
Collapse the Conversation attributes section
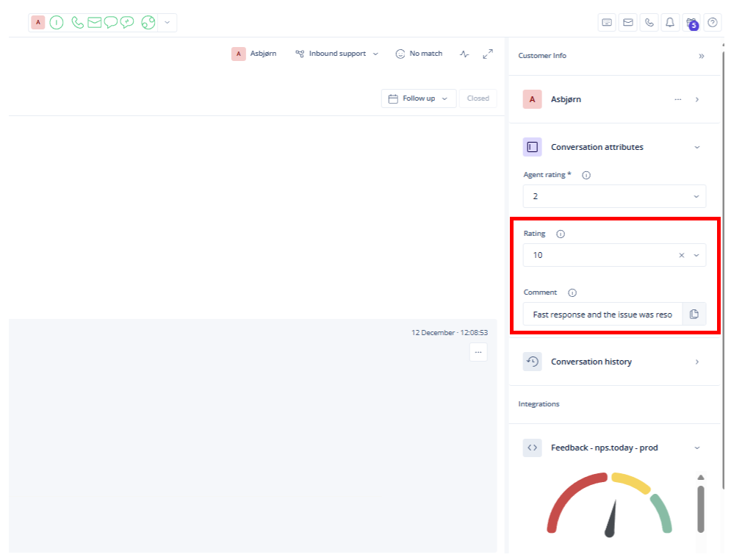696,147
